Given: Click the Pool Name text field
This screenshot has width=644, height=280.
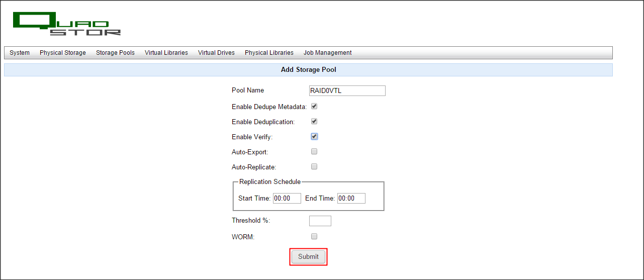Looking at the screenshot, I should coord(347,90).
